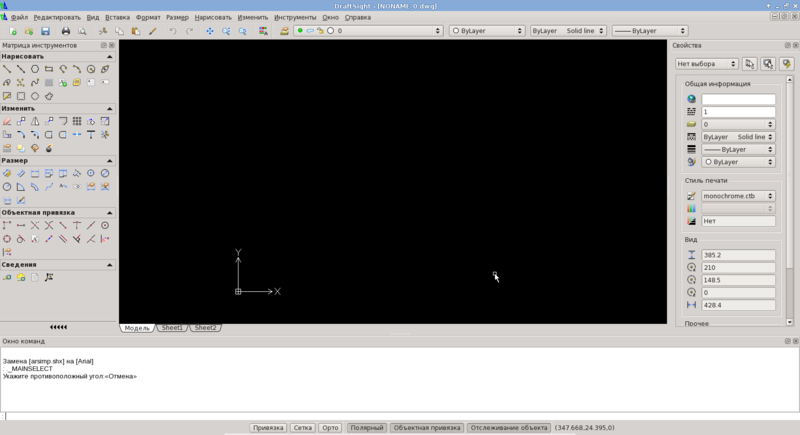Open the Layers manager icon

284,31
